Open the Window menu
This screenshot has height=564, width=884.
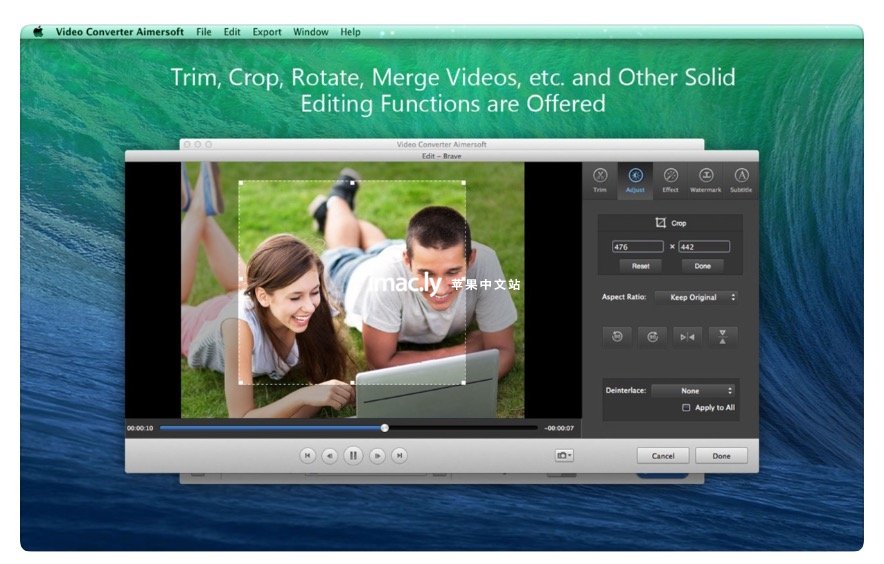[311, 32]
